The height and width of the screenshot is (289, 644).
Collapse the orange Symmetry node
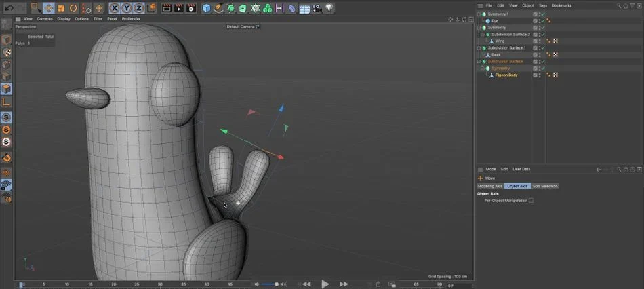pos(482,69)
